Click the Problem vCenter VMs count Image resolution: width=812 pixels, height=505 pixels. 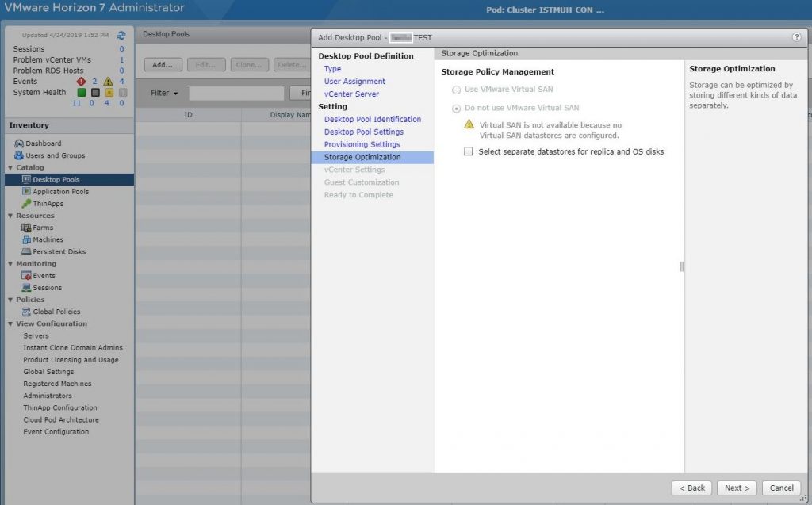click(121, 59)
